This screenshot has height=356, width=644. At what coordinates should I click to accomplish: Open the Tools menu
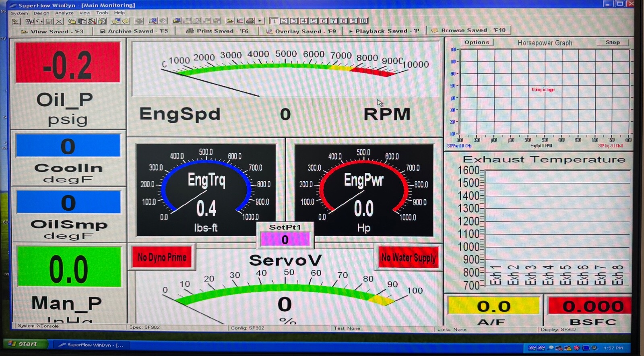(102, 13)
